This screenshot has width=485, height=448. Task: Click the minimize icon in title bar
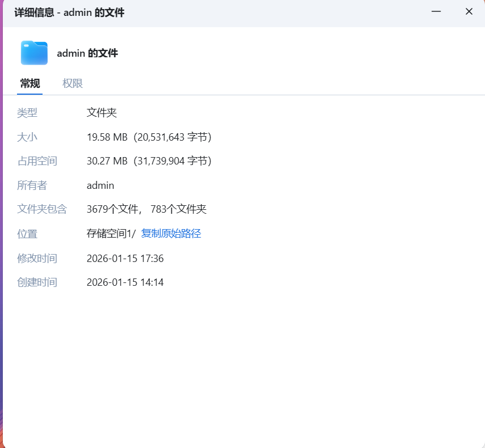[x=436, y=11]
